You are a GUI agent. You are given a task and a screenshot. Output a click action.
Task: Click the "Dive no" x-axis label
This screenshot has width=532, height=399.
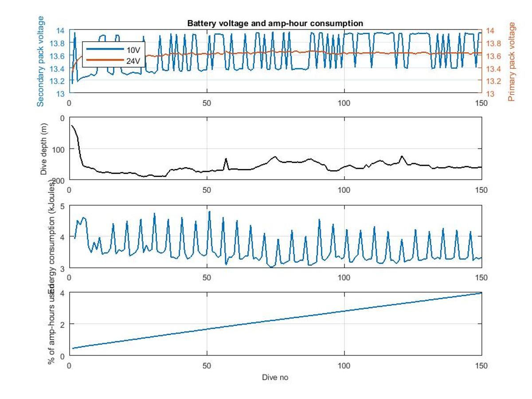[275, 377]
